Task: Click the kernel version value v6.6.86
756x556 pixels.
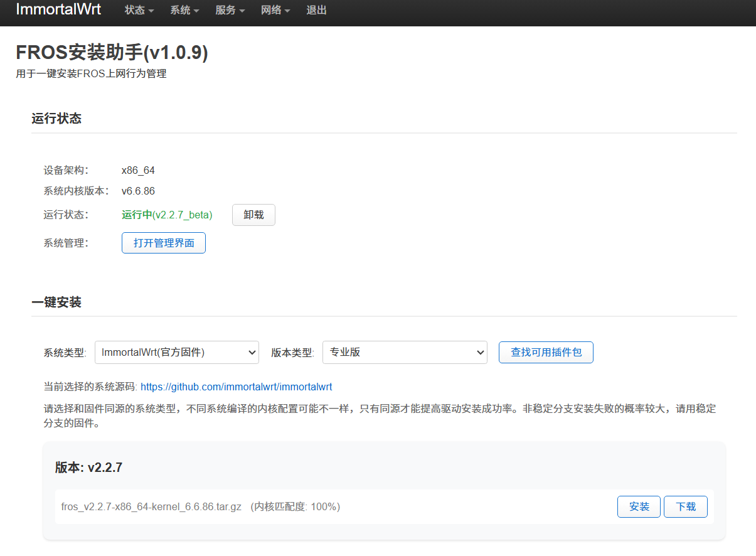Action: (138, 191)
